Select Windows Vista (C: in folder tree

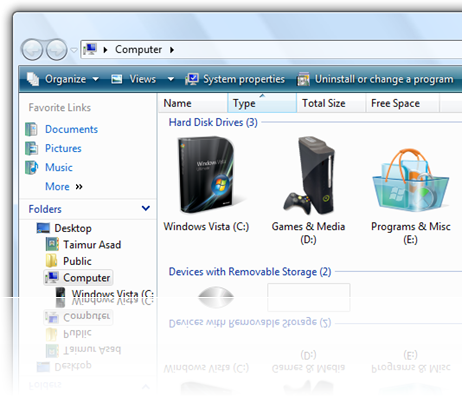coord(112,294)
